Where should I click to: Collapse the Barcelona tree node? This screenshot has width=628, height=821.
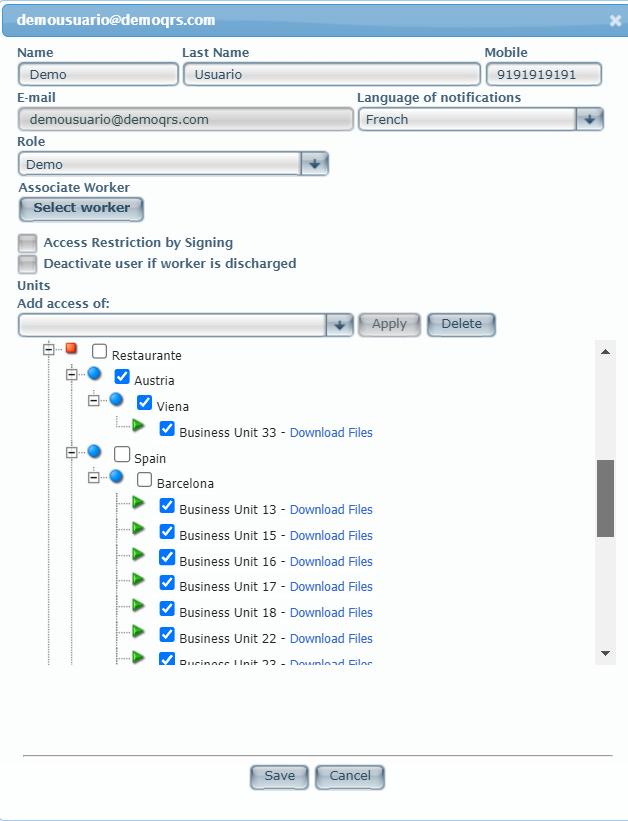tap(94, 478)
